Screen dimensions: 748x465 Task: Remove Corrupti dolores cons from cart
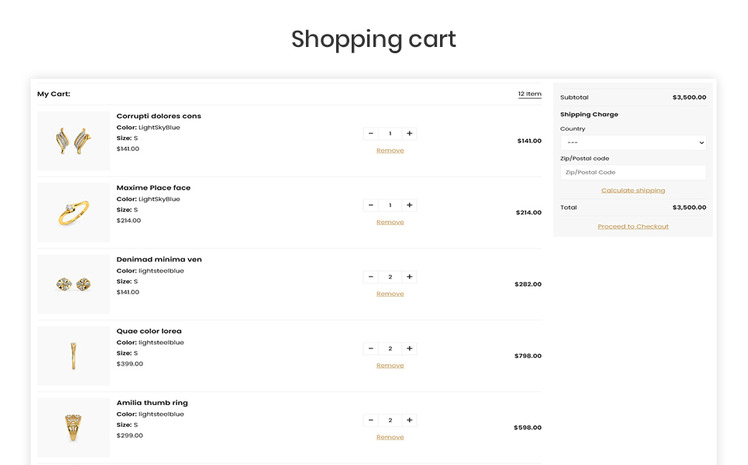(x=390, y=151)
